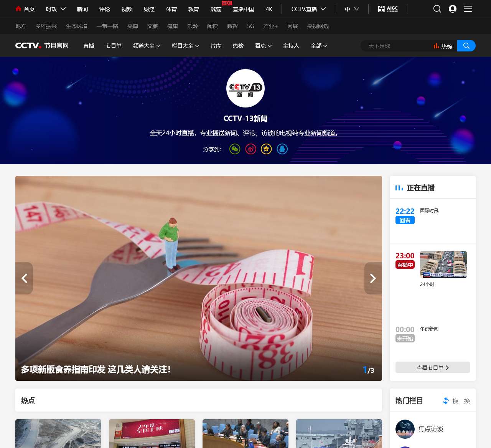The width and height of the screenshot is (491, 448).
Task: Open the 主持人 nav item
Action: [291, 46]
